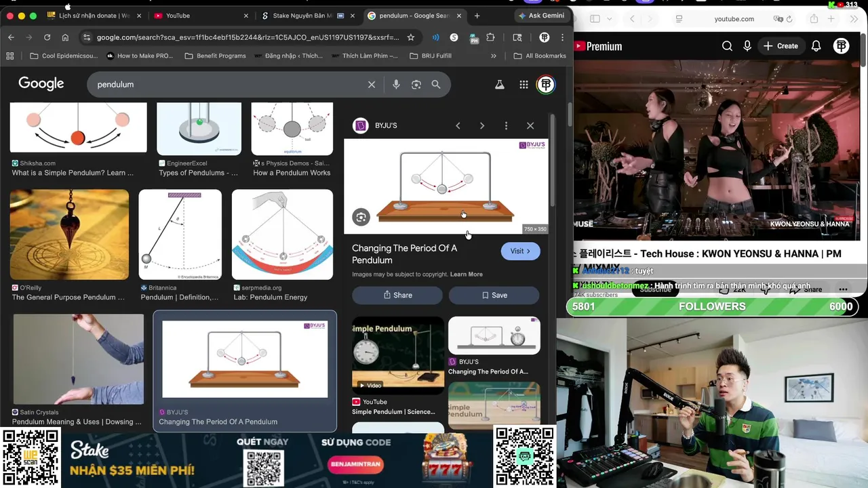Open Cool Epidemicsou bookmark folder
The image size is (868, 488).
pos(64,56)
